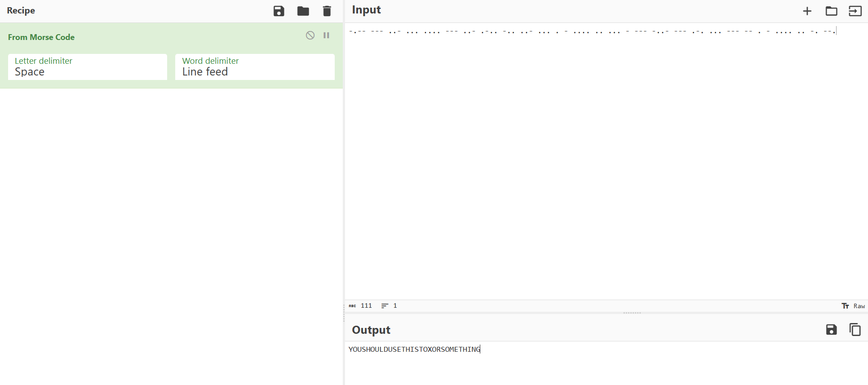The height and width of the screenshot is (385, 868).
Task: Click the Recipe pane title
Action: 21,11
